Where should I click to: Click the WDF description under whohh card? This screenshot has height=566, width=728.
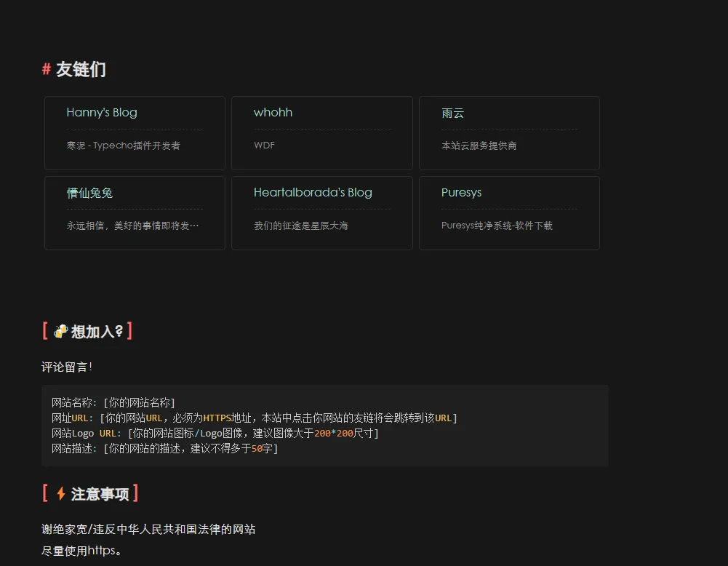(x=264, y=145)
